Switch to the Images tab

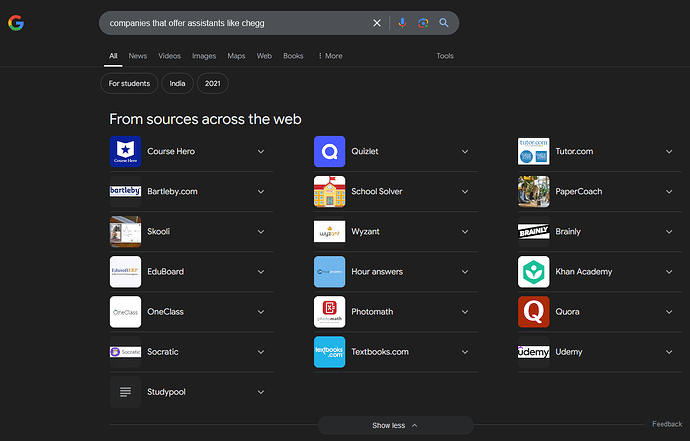(x=203, y=56)
